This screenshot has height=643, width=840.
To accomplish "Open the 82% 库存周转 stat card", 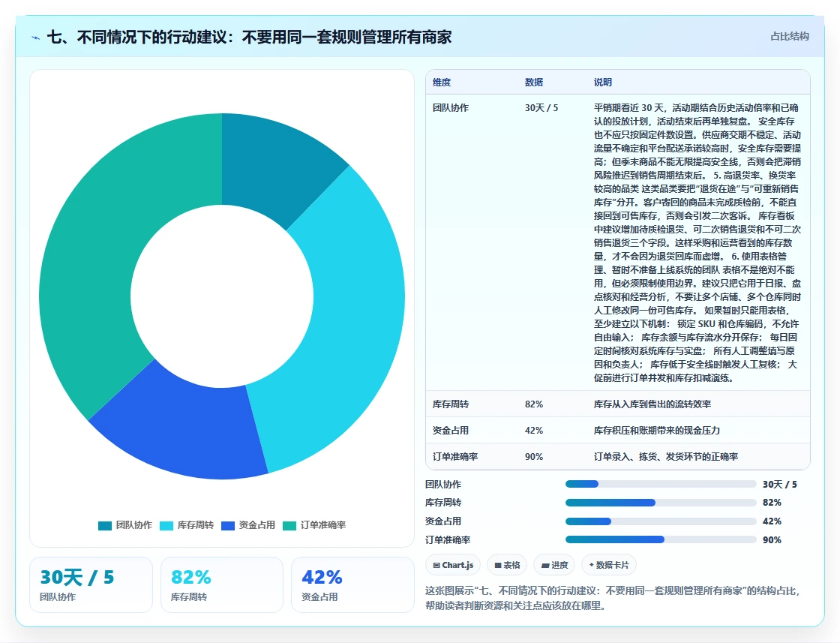I will pyautogui.click(x=222, y=584).
